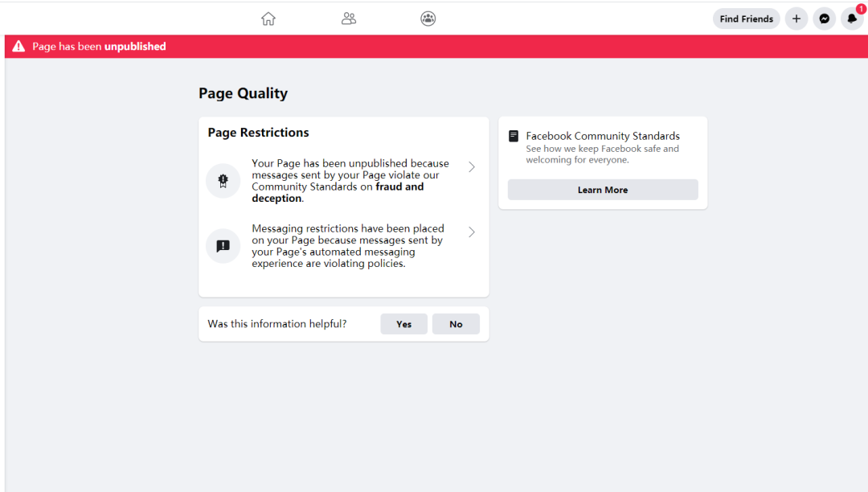Open the Groups icon in top navigation
Viewport: 868px width, 492px height.
428,18
